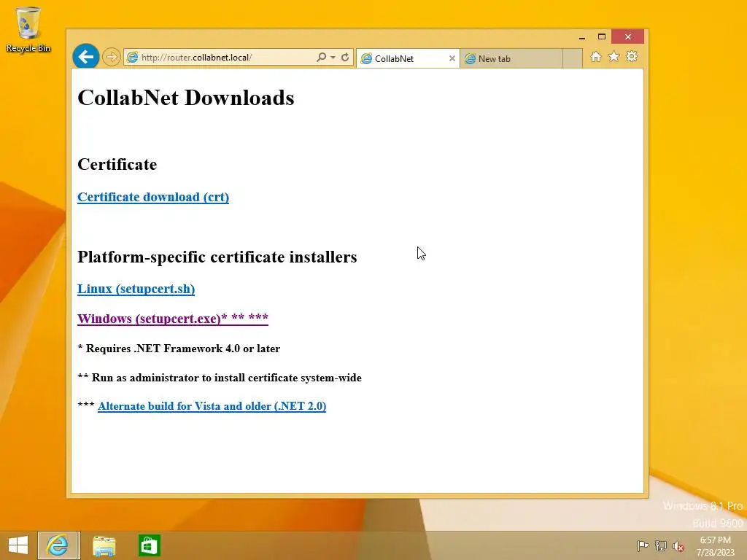Click the .NET Framework 4.0 requirement note
Viewport: 747px width, 560px height.
point(179,349)
